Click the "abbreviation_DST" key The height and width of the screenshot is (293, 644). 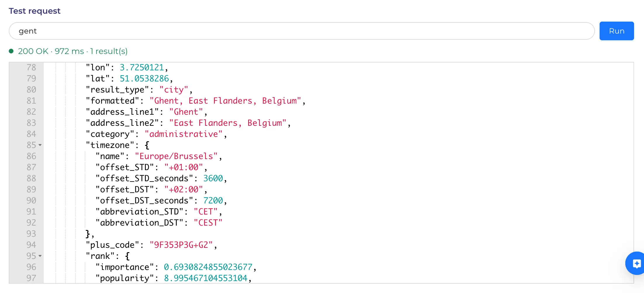139,223
